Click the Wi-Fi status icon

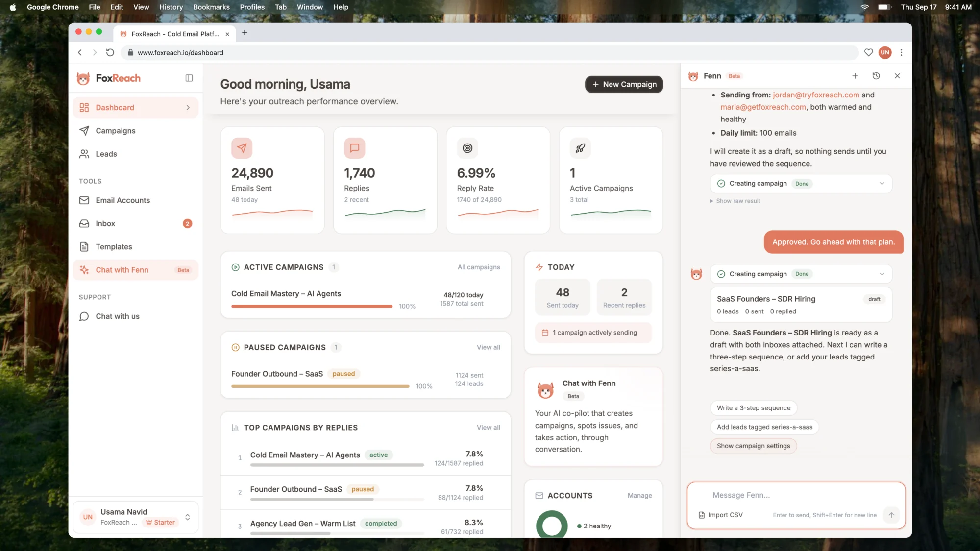click(x=864, y=7)
